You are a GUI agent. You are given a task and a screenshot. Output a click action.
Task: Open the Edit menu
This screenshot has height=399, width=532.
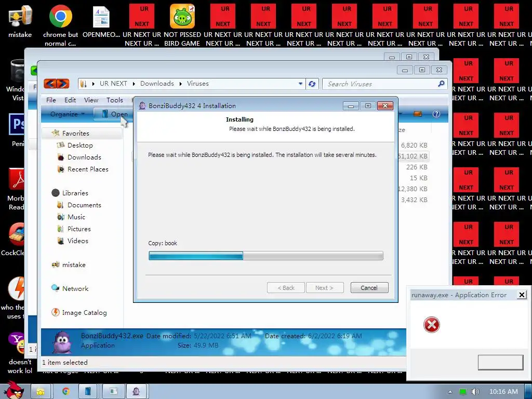click(70, 100)
